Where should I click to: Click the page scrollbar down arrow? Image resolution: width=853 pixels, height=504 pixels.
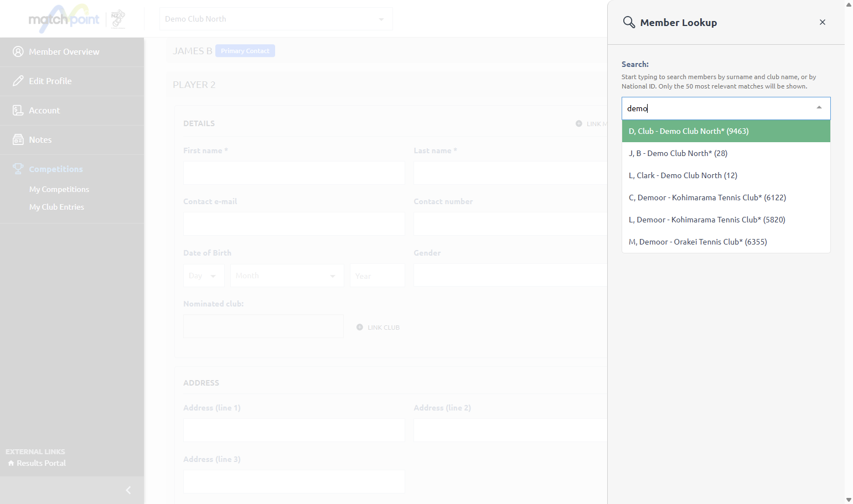pos(849,500)
